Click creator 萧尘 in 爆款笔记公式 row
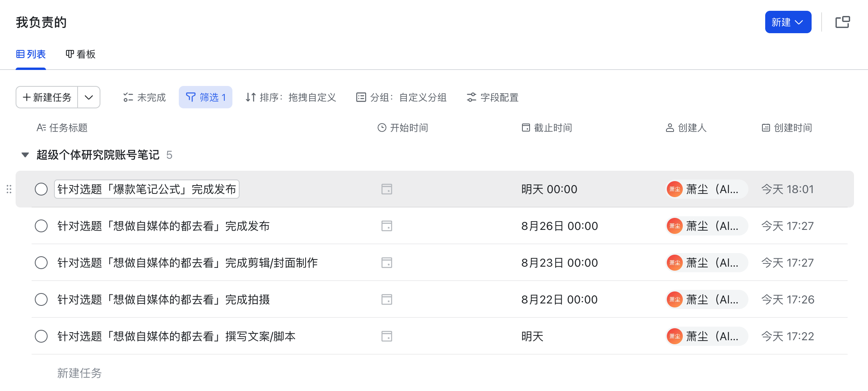The height and width of the screenshot is (391, 868). click(706, 189)
